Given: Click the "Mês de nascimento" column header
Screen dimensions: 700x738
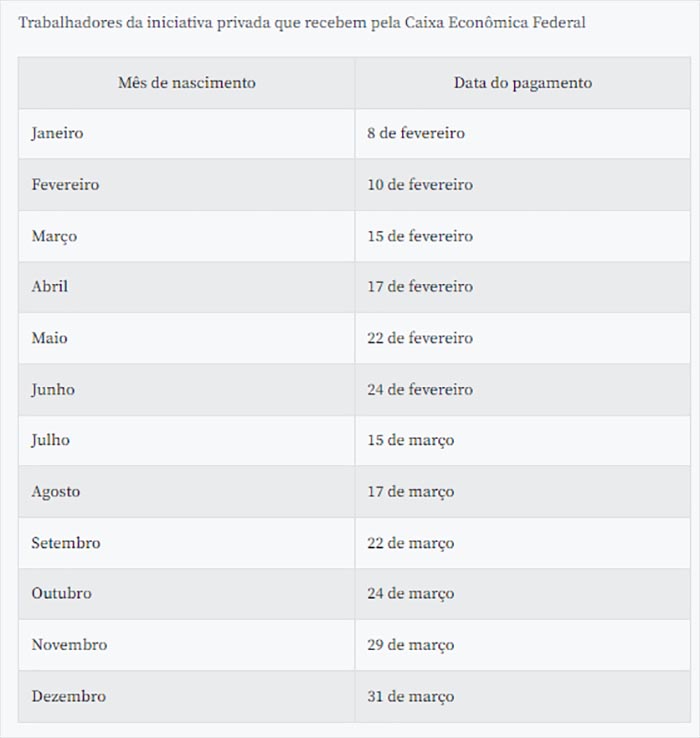Looking at the screenshot, I should coord(186,83).
